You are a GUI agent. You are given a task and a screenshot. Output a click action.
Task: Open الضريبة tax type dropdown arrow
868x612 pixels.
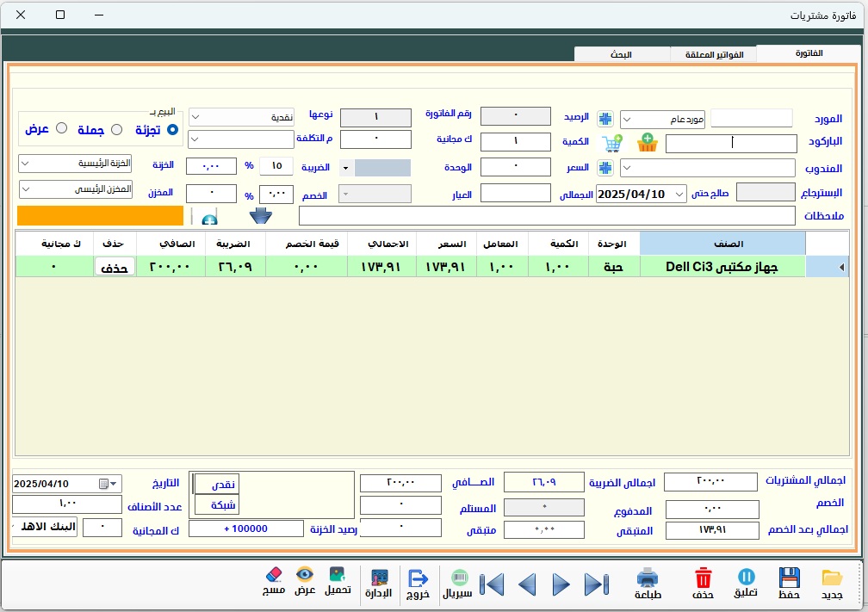point(346,168)
